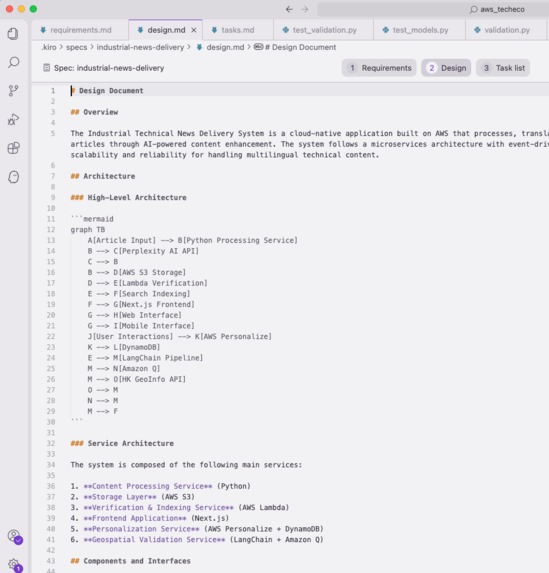Click '**Content Processing Service**' list item
The image size is (549, 573).
160,486
